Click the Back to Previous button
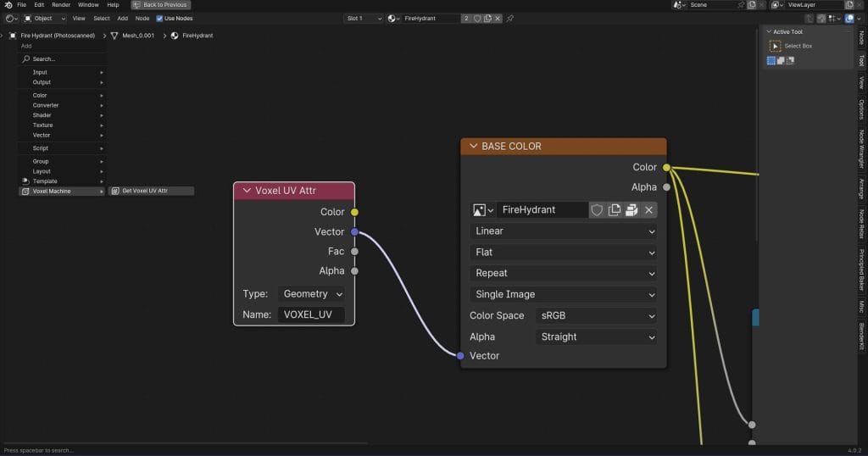 (160, 5)
